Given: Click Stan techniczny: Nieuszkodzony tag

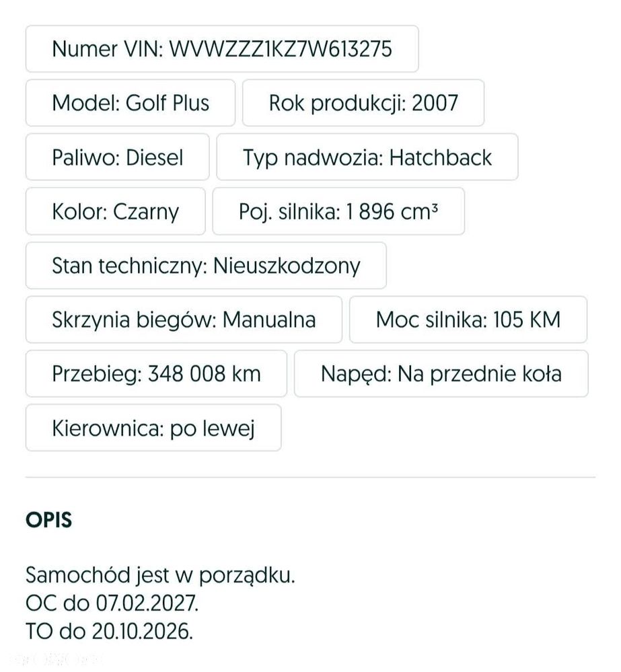Looking at the screenshot, I should coord(206,266).
